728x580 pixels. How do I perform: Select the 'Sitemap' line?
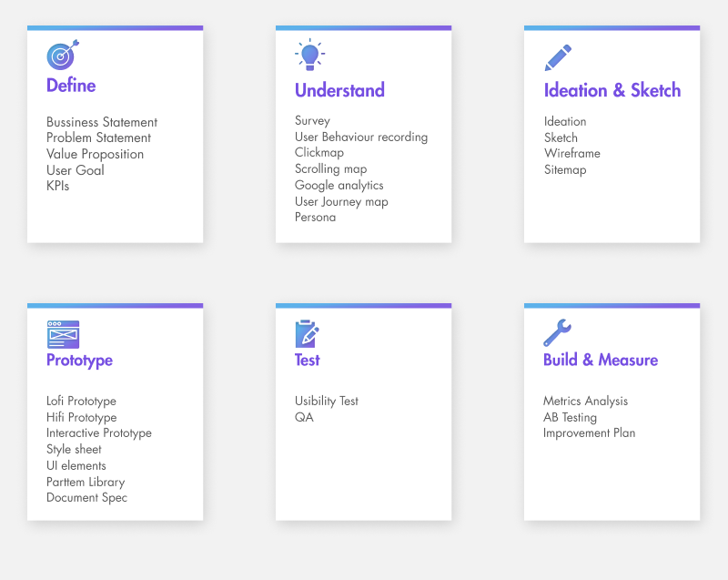pos(565,170)
